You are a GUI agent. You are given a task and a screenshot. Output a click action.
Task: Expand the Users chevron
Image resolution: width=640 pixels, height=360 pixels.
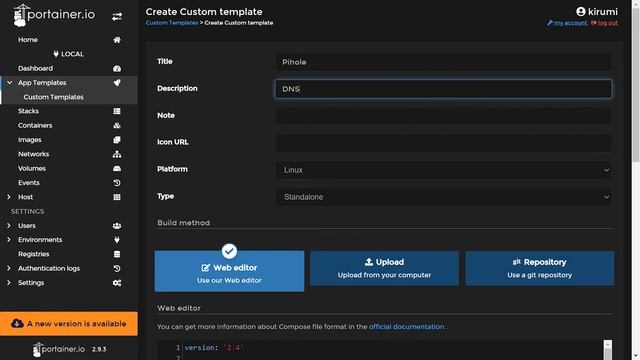[x=9, y=226]
